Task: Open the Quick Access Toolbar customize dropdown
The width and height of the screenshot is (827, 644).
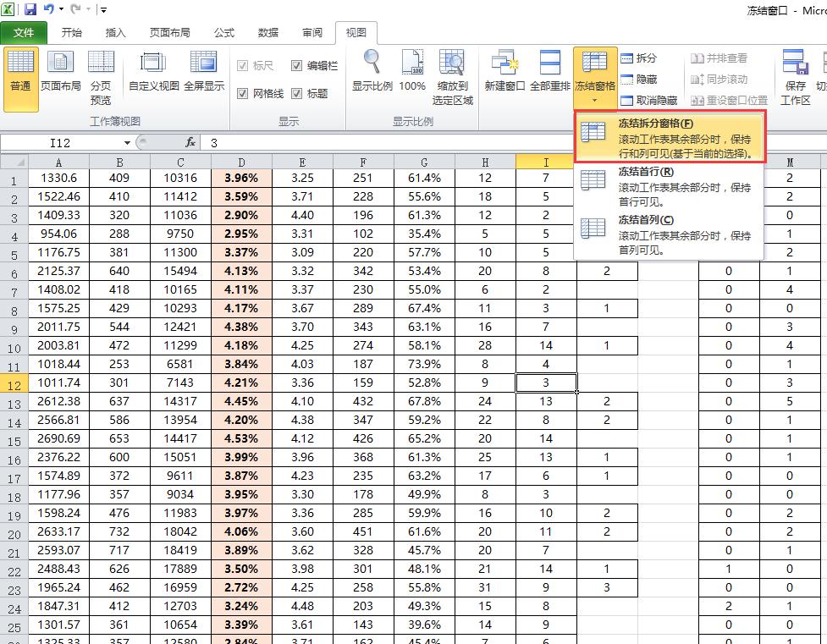Action: pos(103,8)
